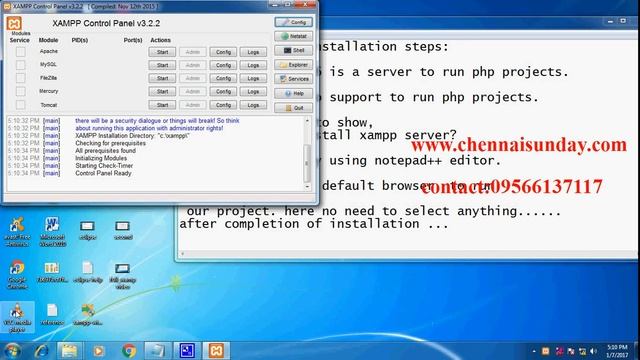Click "Control Panel Ready" log line

point(103,173)
